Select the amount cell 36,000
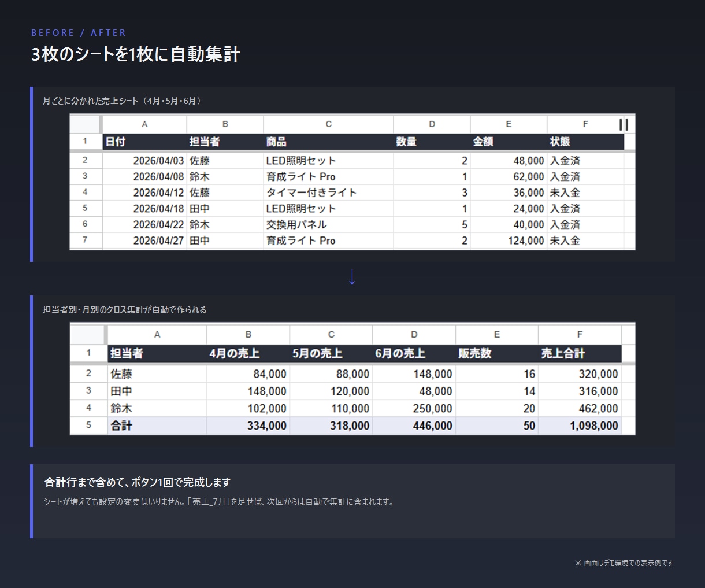705x588 pixels. coord(509,193)
